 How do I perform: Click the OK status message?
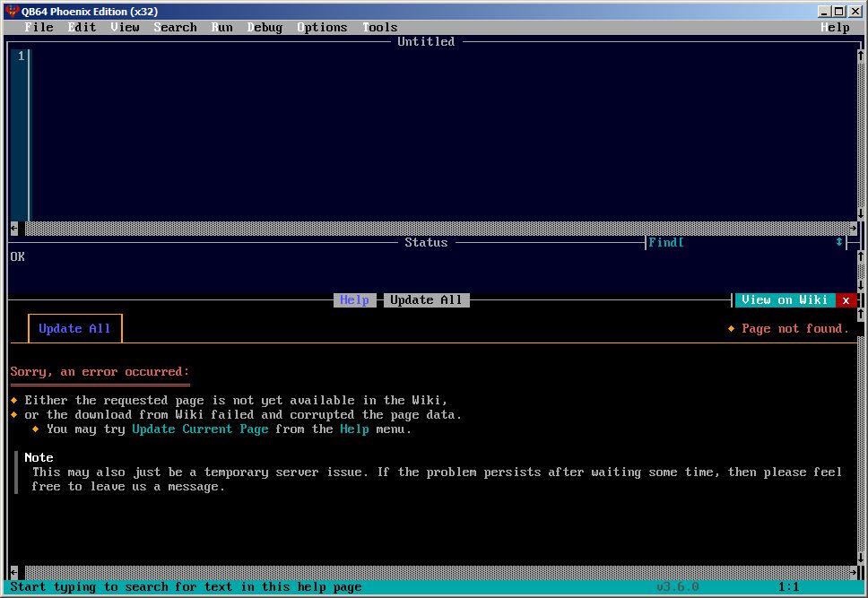(17, 257)
